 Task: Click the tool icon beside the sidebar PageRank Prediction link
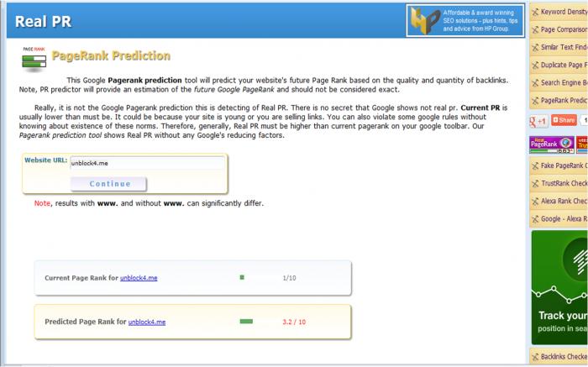tap(535, 101)
